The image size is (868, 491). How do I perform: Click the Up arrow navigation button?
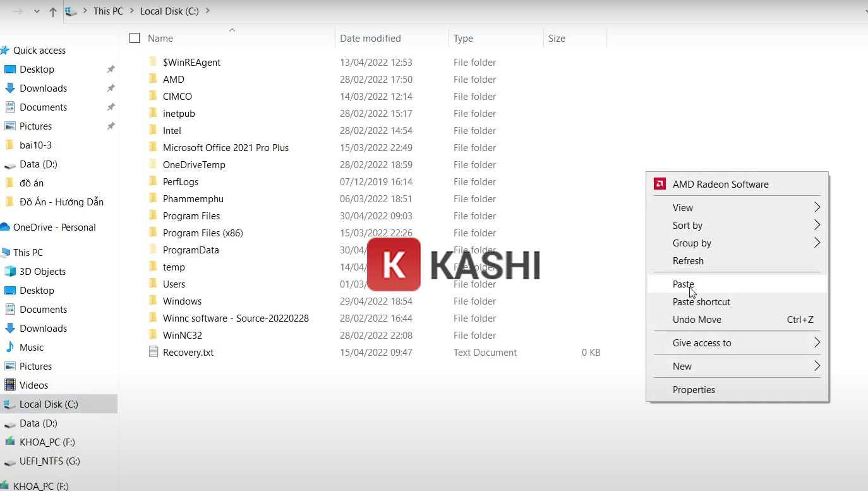pyautogui.click(x=52, y=11)
